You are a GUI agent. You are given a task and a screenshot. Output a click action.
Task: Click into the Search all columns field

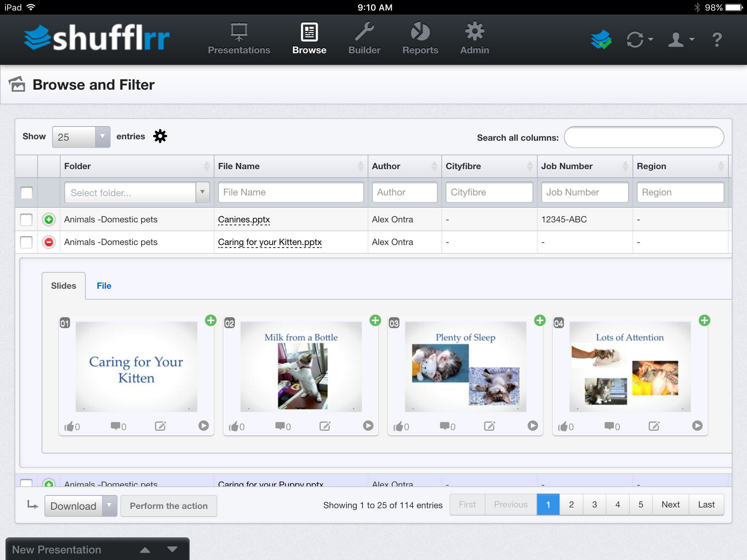point(644,137)
